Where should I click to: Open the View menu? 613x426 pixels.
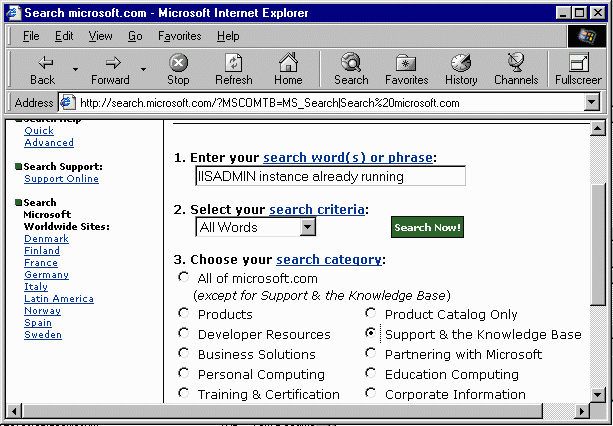tap(100, 36)
